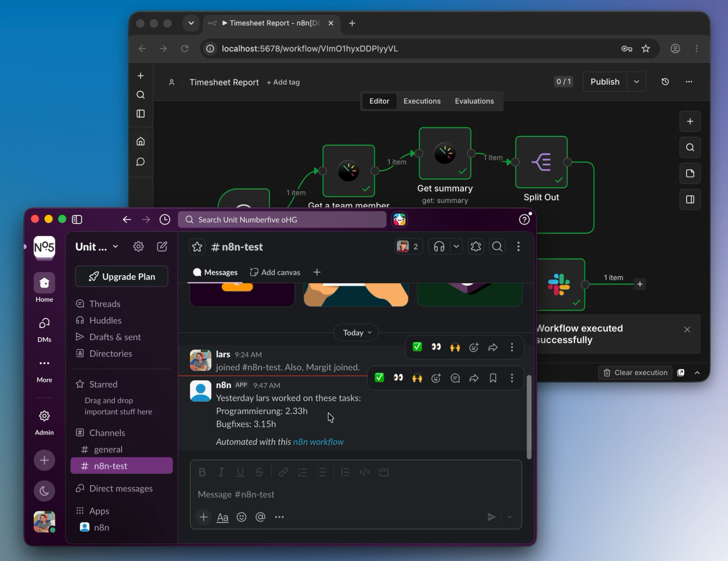Open n8n Publish dropdown arrow
728x561 pixels.
637,82
